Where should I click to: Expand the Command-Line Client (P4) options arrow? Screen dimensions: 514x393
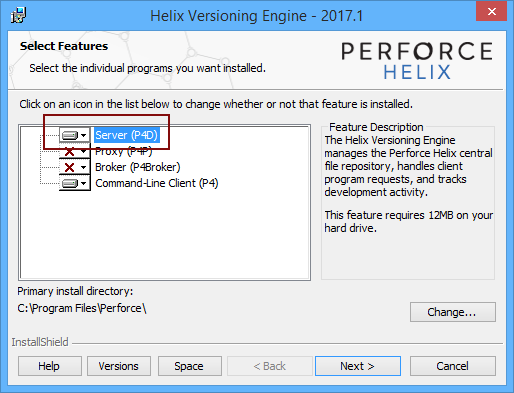point(84,183)
